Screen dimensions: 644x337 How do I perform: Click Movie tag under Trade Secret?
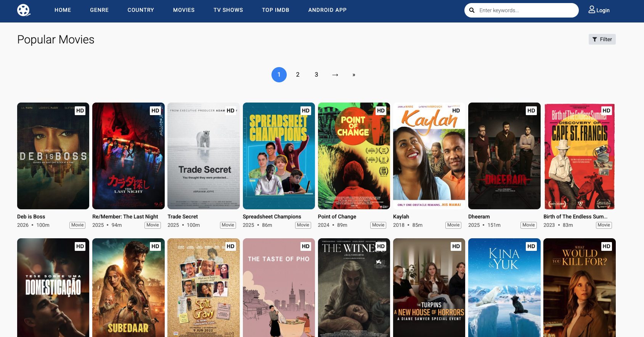coord(228,225)
